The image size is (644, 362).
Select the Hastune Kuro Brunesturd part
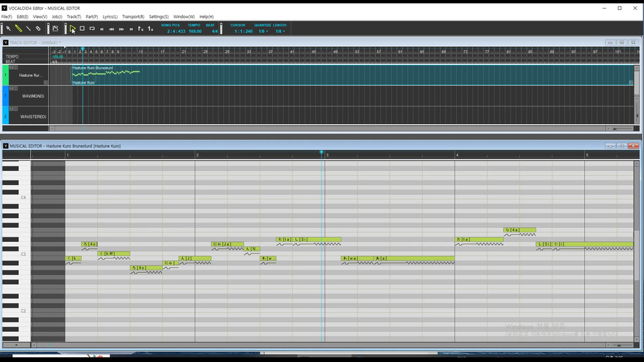[354, 74]
